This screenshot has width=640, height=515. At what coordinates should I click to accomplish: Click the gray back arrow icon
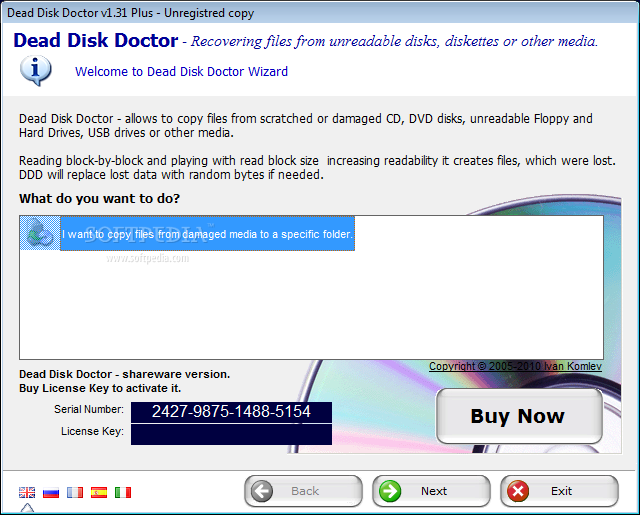(262, 491)
